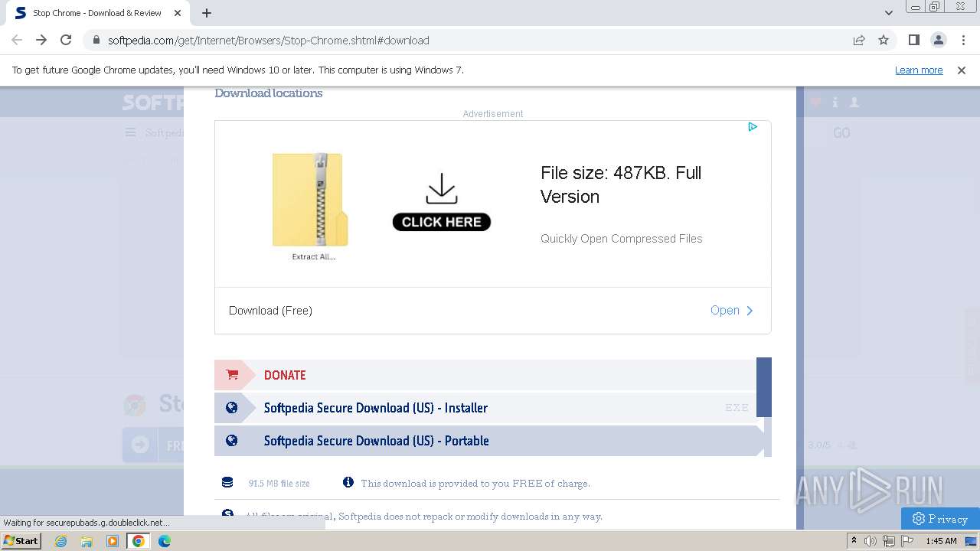Click the donate shopping cart icon

tap(232, 375)
